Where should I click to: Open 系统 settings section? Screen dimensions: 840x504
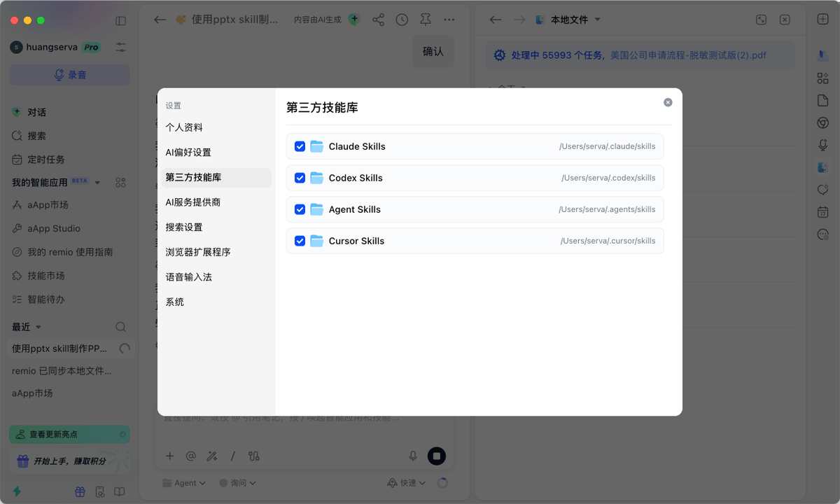216,302
